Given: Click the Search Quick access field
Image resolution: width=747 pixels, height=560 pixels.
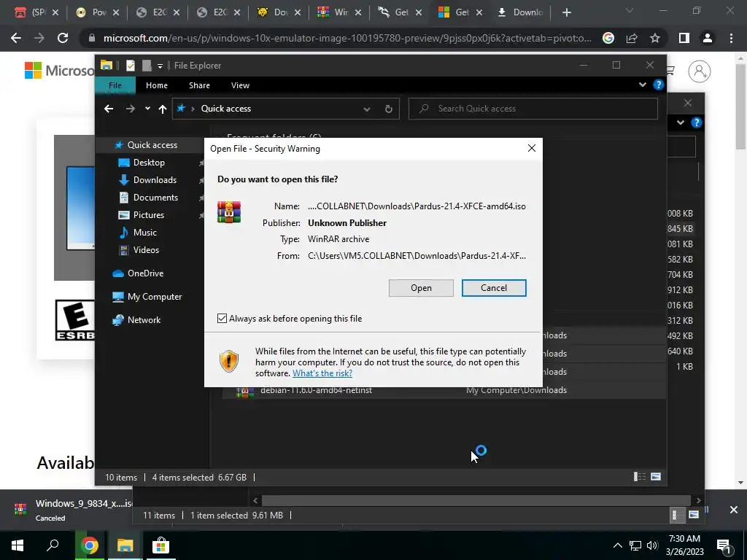Looking at the screenshot, I should (533, 109).
